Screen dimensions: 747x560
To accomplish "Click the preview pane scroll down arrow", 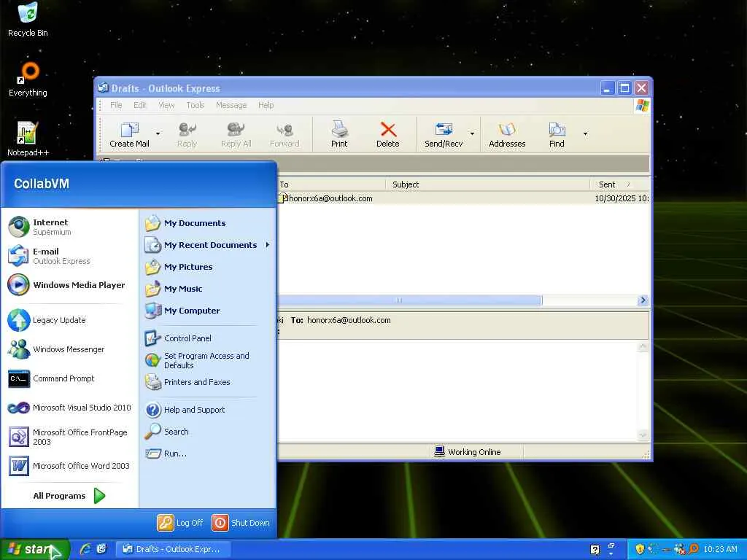I will 643,435.
